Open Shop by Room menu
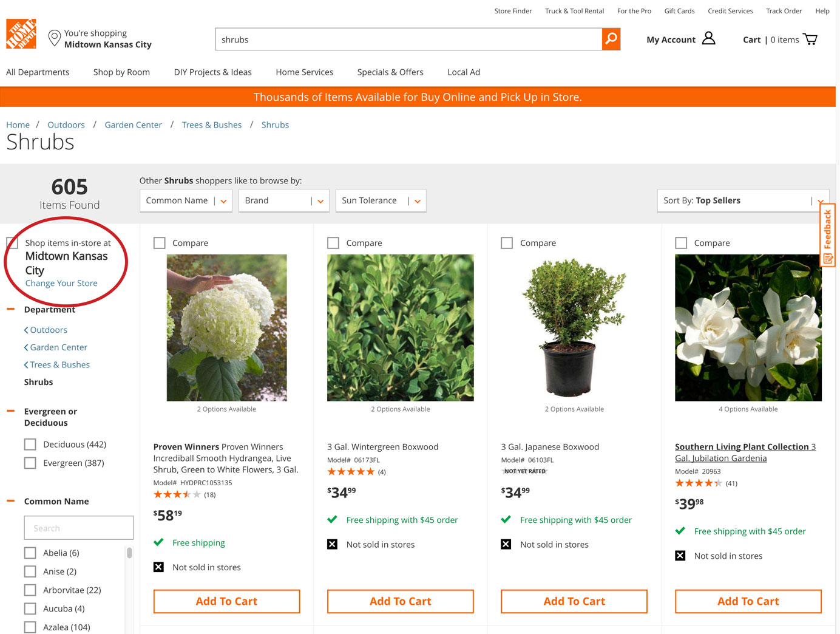The width and height of the screenshot is (840, 634). click(121, 72)
